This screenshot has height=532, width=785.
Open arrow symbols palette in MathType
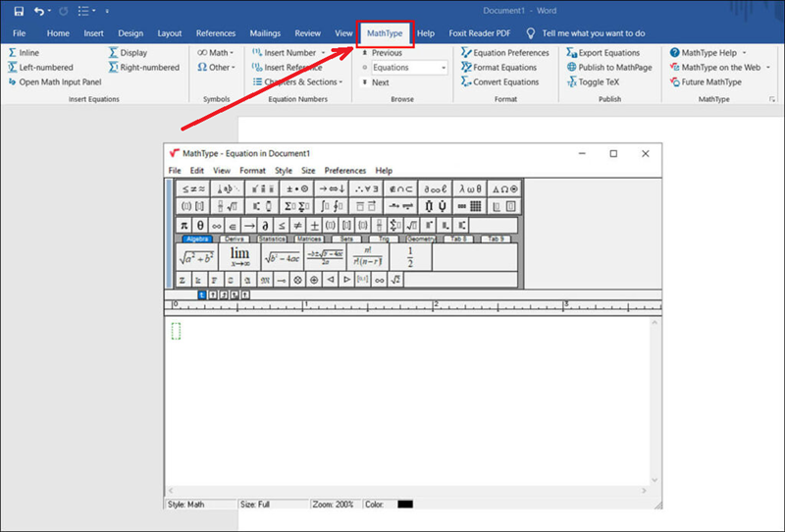pos(332,188)
